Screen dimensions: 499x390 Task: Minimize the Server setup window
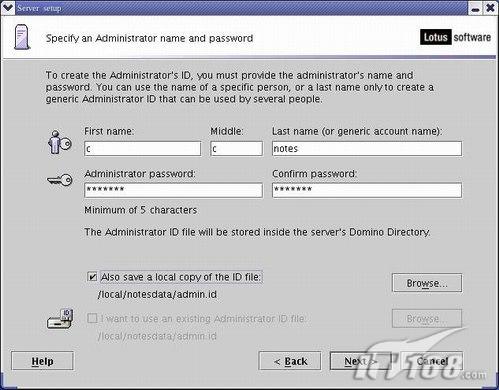(x=476, y=8)
